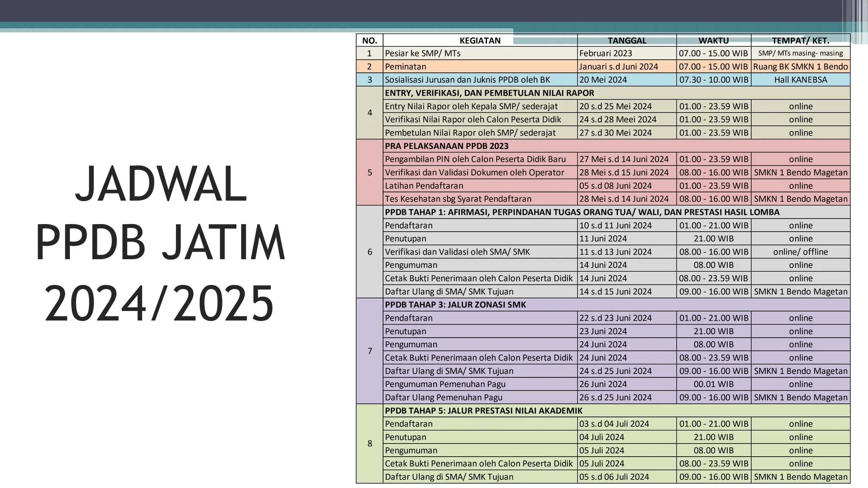
Task: Select the 'Hall KANEBSA' location cell
Action: tap(801, 80)
